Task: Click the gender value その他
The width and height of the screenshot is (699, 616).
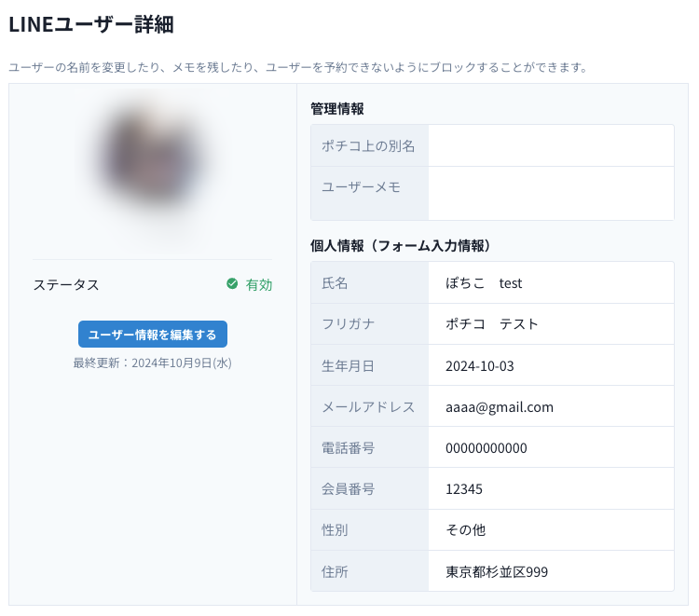Action: pos(466,530)
